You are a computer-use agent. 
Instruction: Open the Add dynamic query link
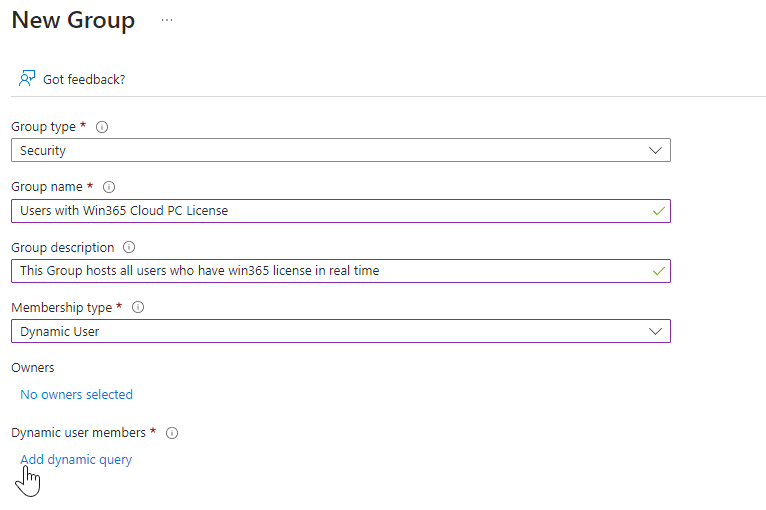[x=76, y=460]
